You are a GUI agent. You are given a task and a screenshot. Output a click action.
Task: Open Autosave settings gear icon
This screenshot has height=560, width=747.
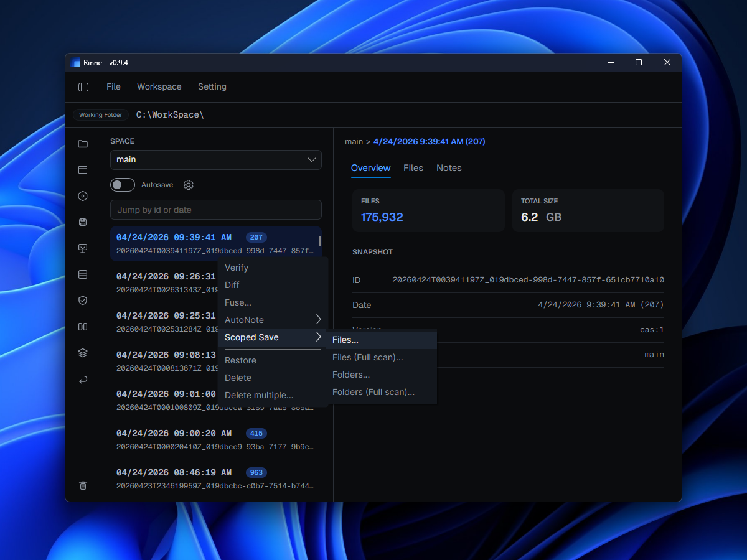(x=189, y=185)
